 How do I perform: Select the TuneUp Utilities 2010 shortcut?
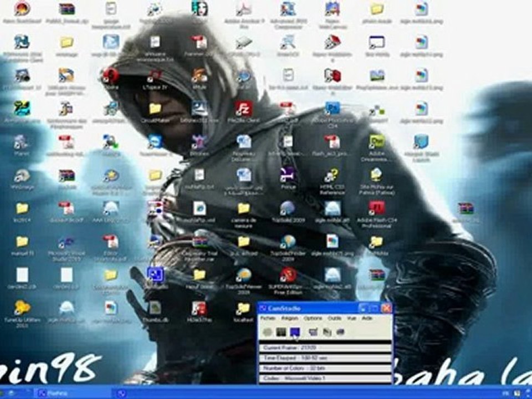pyautogui.click(x=22, y=314)
